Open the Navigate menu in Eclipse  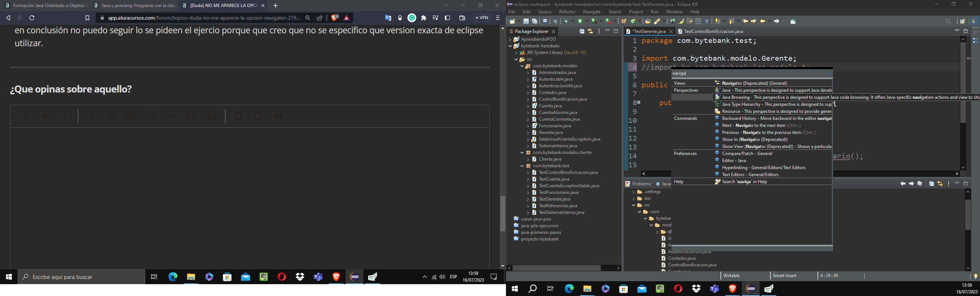[592, 12]
